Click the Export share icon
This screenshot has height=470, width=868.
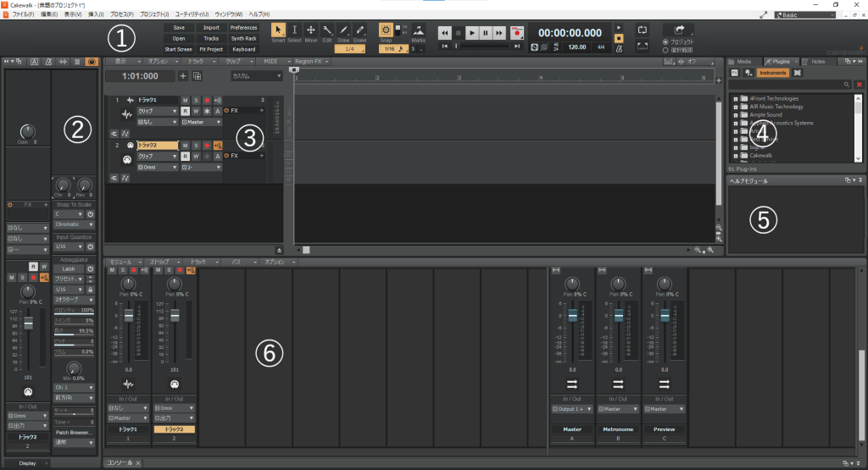(679, 30)
